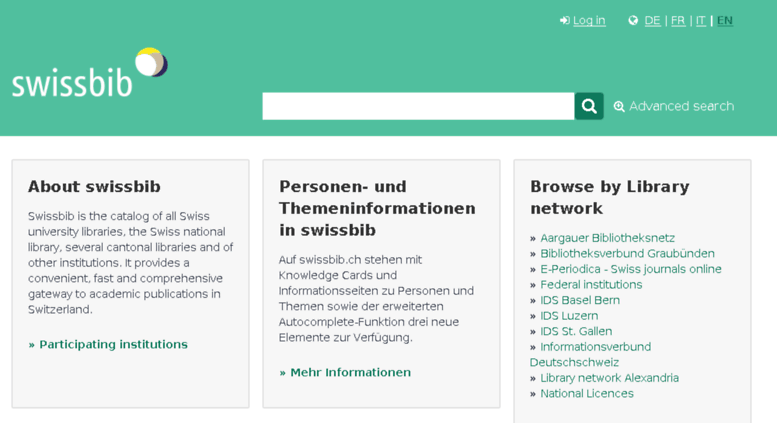Open E-Periodica - Swiss journals online
The height and width of the screenshot is (423, 777).
[631, 269]
